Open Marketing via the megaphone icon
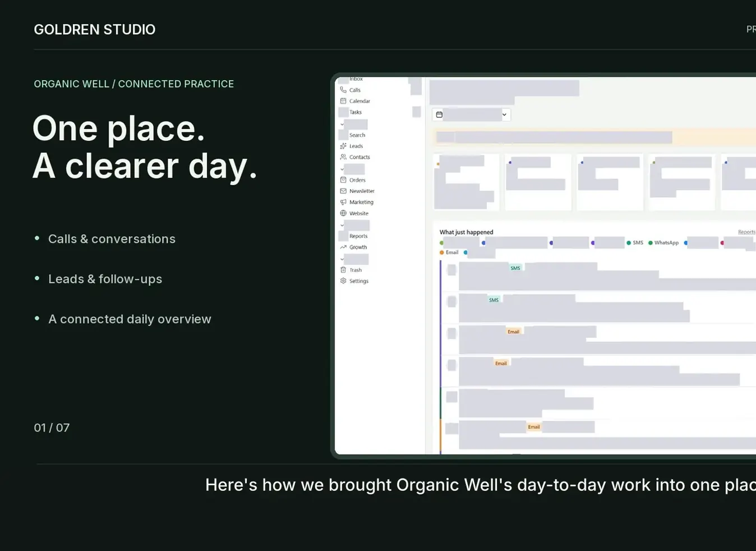This screenshot has width=756, height=551. point(343,202)
